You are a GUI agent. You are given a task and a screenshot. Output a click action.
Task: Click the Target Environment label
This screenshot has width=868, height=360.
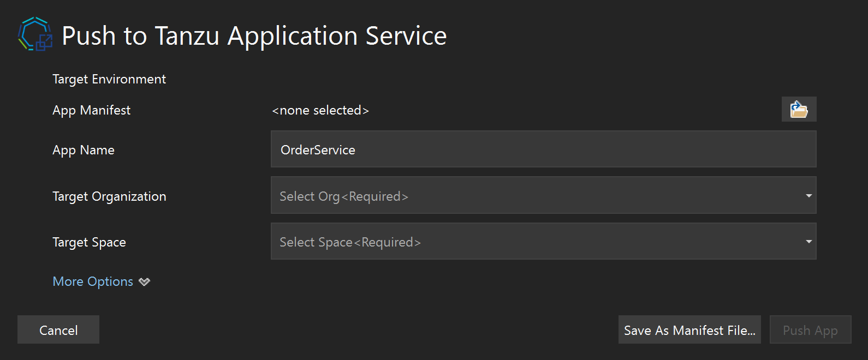click(x=109, y=79)
